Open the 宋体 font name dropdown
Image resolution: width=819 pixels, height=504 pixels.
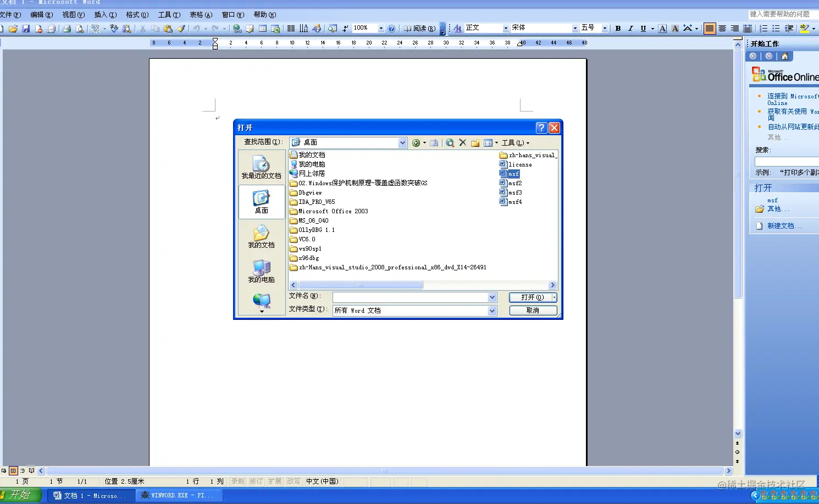click(575, 28)
